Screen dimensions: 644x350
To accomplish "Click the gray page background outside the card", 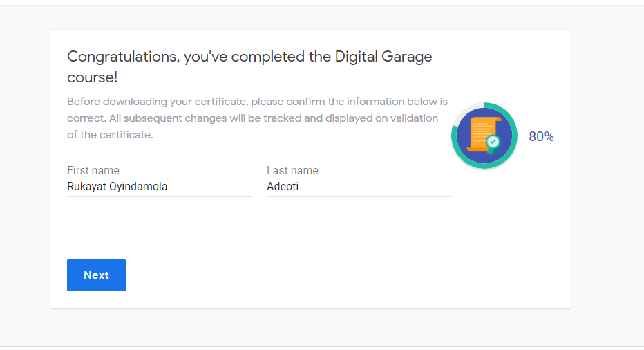I will 607,208.
